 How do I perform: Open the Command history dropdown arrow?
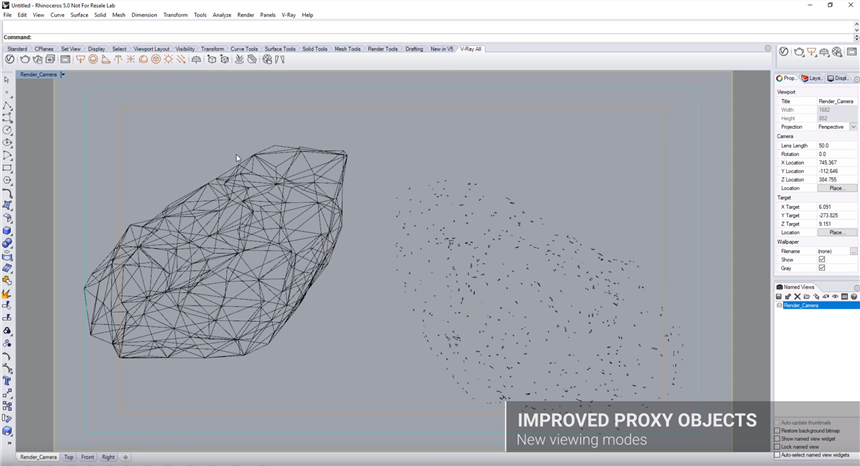coord(856,38)
